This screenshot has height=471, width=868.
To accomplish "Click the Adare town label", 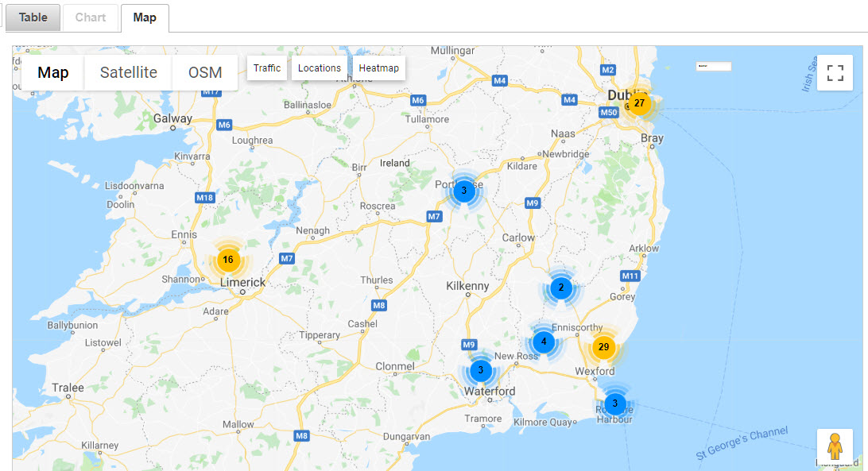I will point(215,311).
